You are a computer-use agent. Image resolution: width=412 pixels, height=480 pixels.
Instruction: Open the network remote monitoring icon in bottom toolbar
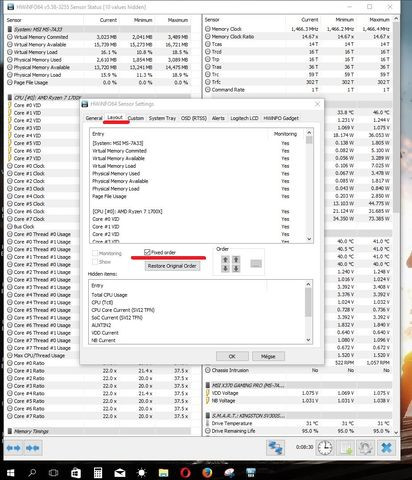point(276,448)
